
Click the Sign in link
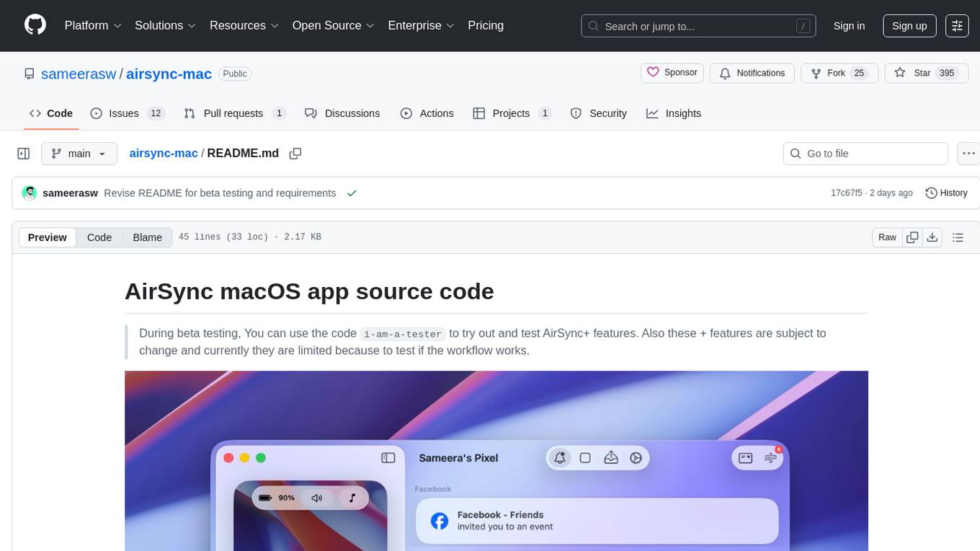pos(849,26)
